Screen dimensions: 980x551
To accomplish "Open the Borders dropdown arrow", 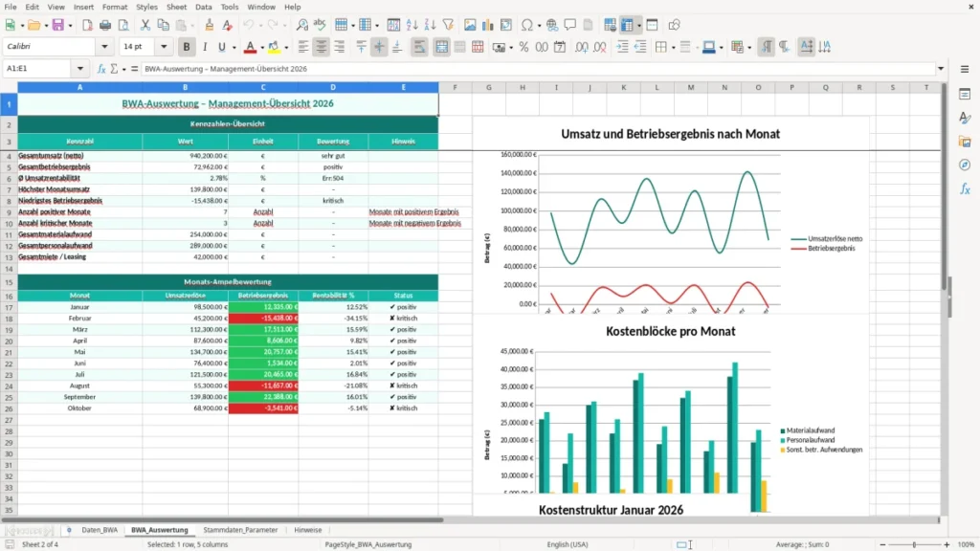I will [x=673, y=48].
